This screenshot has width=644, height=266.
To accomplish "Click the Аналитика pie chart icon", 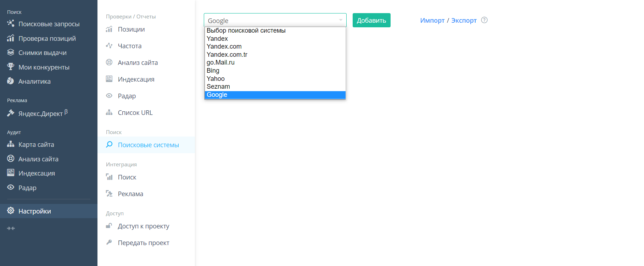I will (x=11, y=81).
